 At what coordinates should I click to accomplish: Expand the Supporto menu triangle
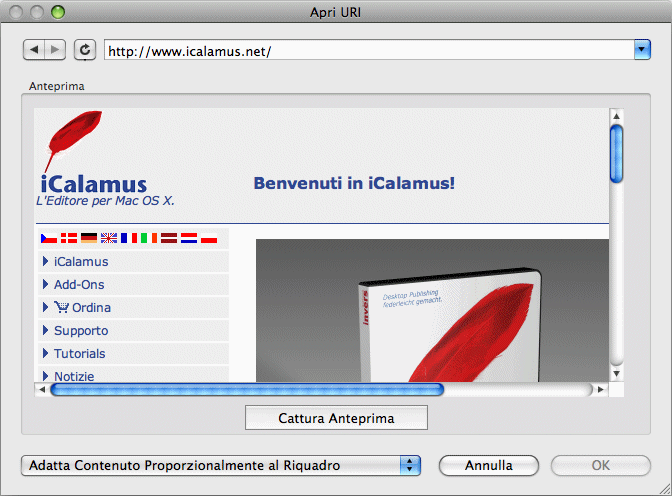pos(45,330)
